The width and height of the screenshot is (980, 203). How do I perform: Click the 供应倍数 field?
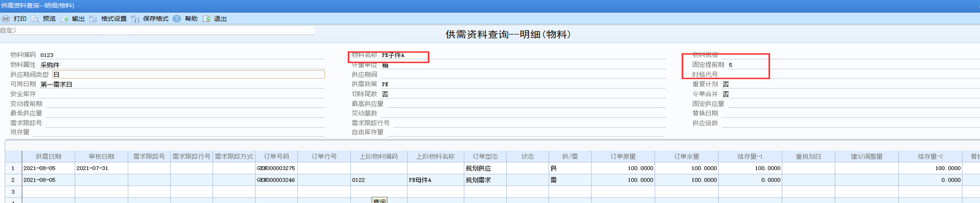pyautogui.click(x=850, y=123)
